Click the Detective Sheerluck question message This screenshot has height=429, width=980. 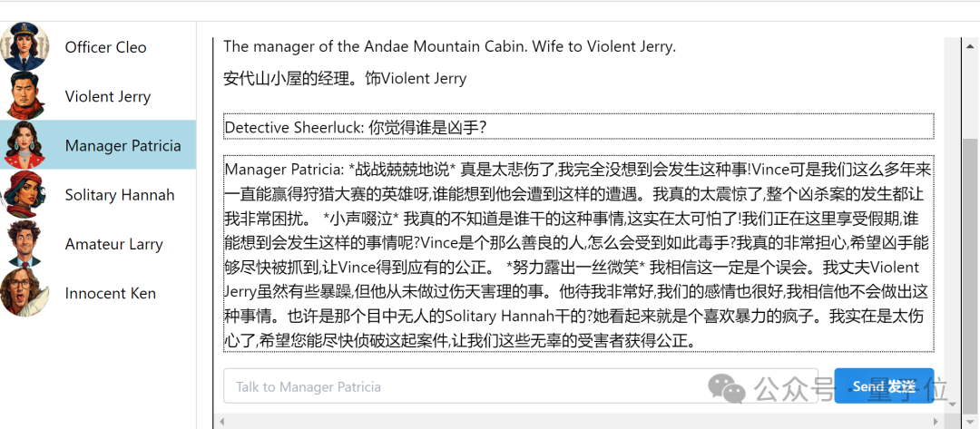(x=578, y=127)
